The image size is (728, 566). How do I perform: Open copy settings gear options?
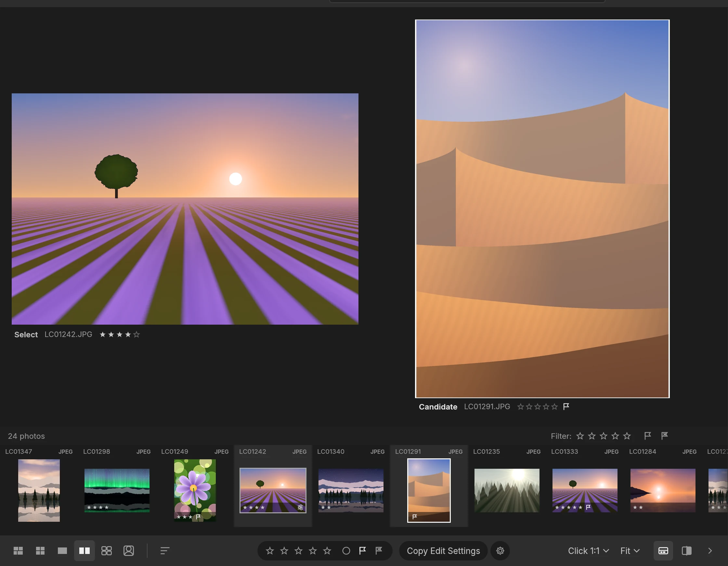(500, 551)
